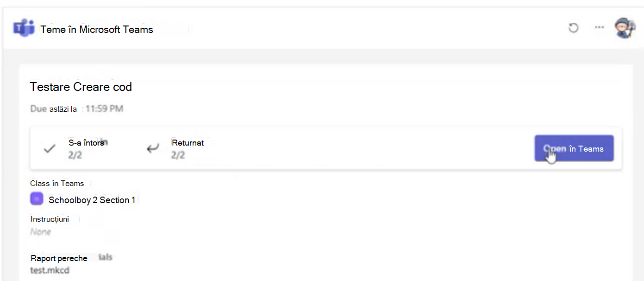This screenshot has height=281, width=644.
Task: Open the three-dot more options menu
Action: (600, 27)
